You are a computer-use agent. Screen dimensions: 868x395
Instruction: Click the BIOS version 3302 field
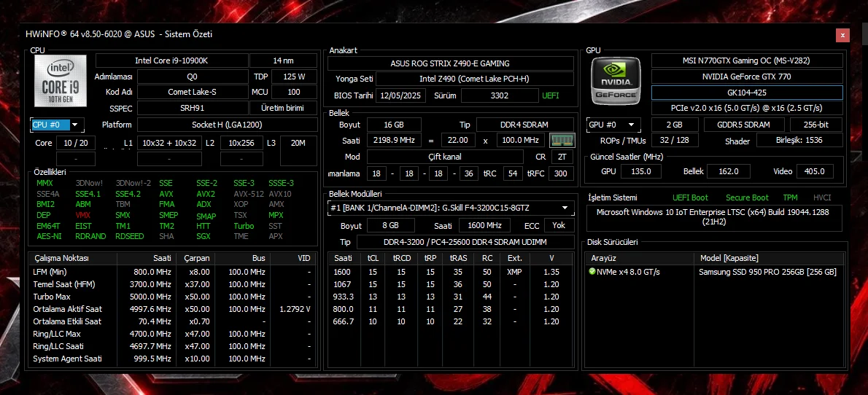(498, 95)
